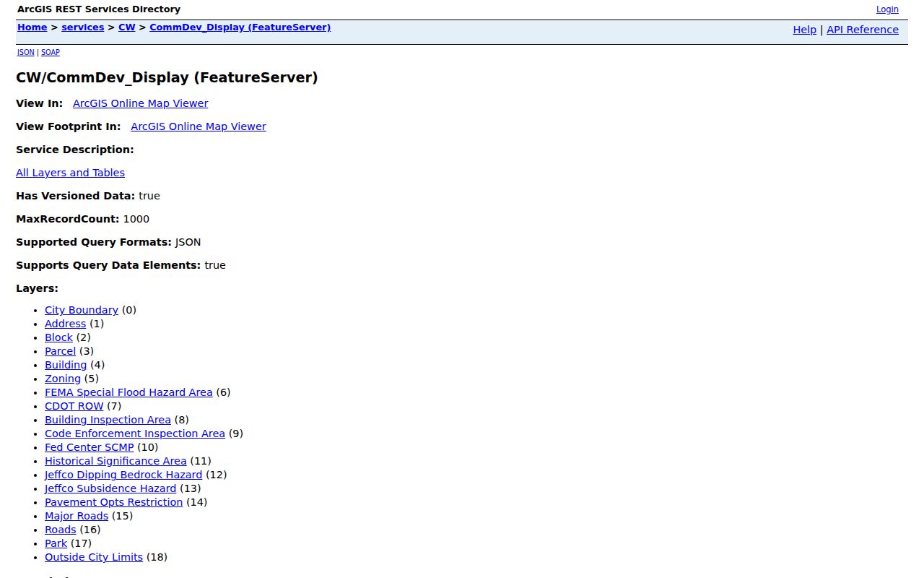
Task: Open the Login link
Action: tap(887, 9)
